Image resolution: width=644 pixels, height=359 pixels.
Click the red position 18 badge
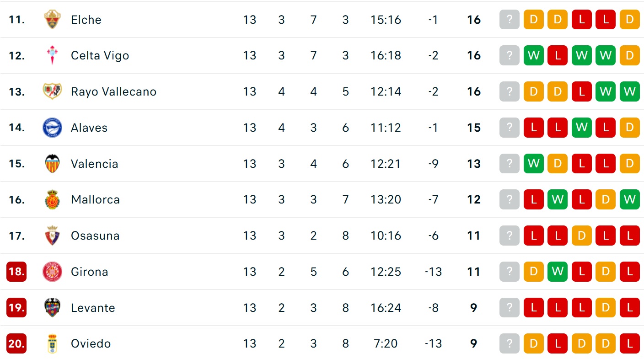click(x=16, y=272)
